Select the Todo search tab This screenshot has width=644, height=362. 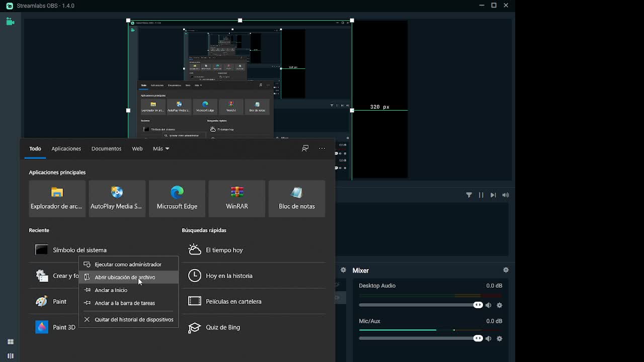pos(35,149)
